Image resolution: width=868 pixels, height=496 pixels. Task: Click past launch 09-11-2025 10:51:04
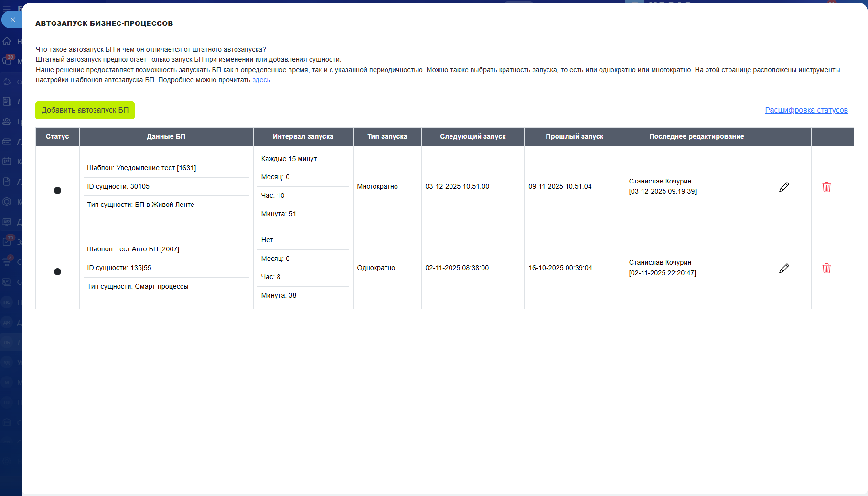coord(560,186)
